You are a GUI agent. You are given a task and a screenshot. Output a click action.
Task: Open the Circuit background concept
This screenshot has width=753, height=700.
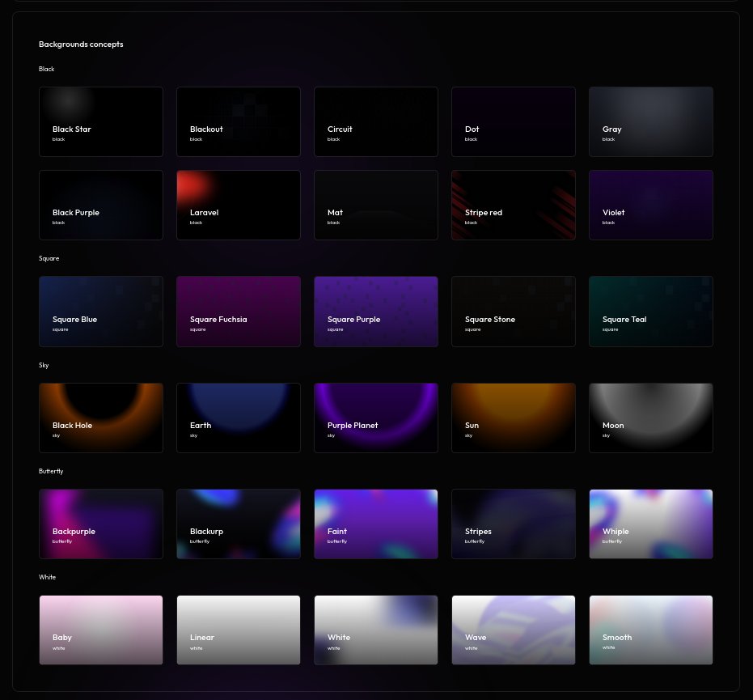click(376, 121)
